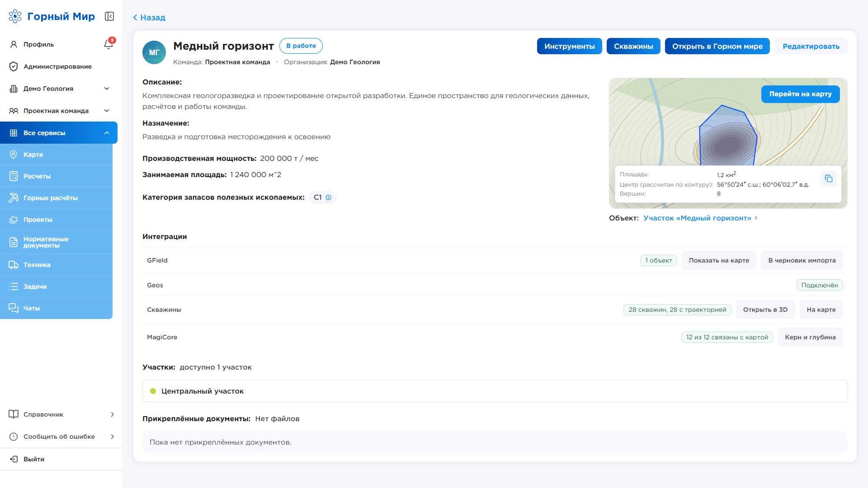868x488 pixels.
Task: Expand Справочник submenu
Action: click(x=61, y=414)
